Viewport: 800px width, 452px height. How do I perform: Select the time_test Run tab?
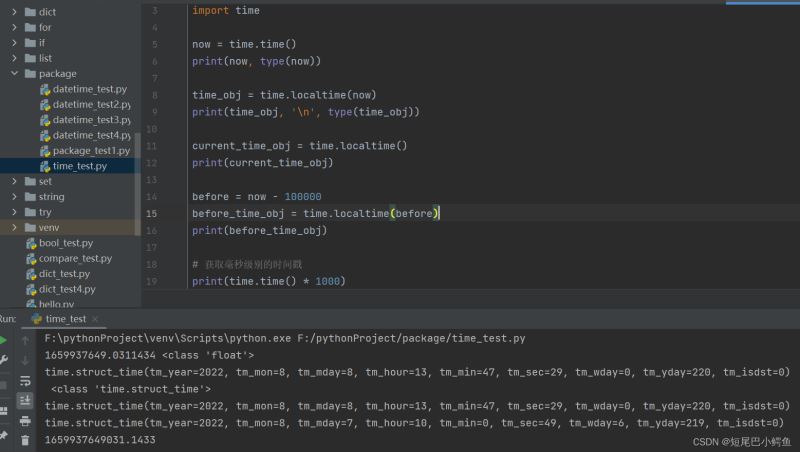point(65,319)
